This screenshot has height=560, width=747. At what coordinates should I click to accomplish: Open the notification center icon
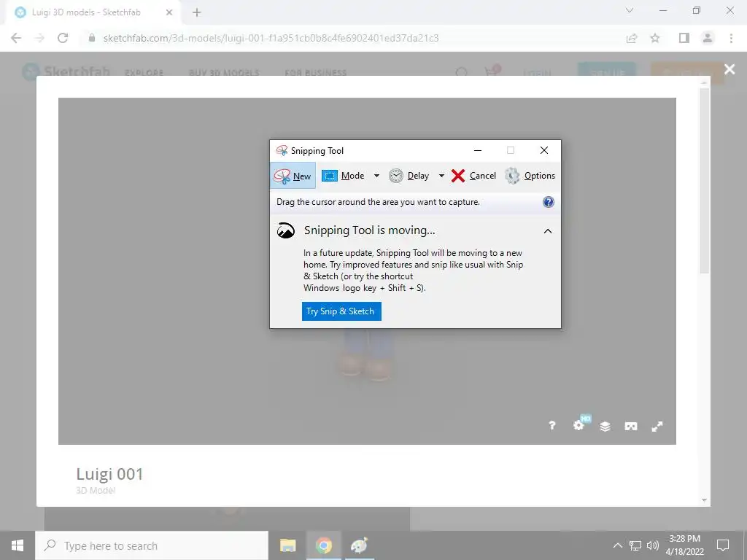point(723,545)
